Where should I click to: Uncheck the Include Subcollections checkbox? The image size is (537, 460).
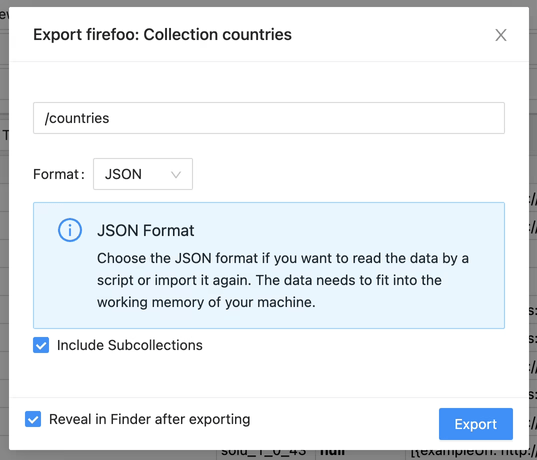click(x=41, y=345)
